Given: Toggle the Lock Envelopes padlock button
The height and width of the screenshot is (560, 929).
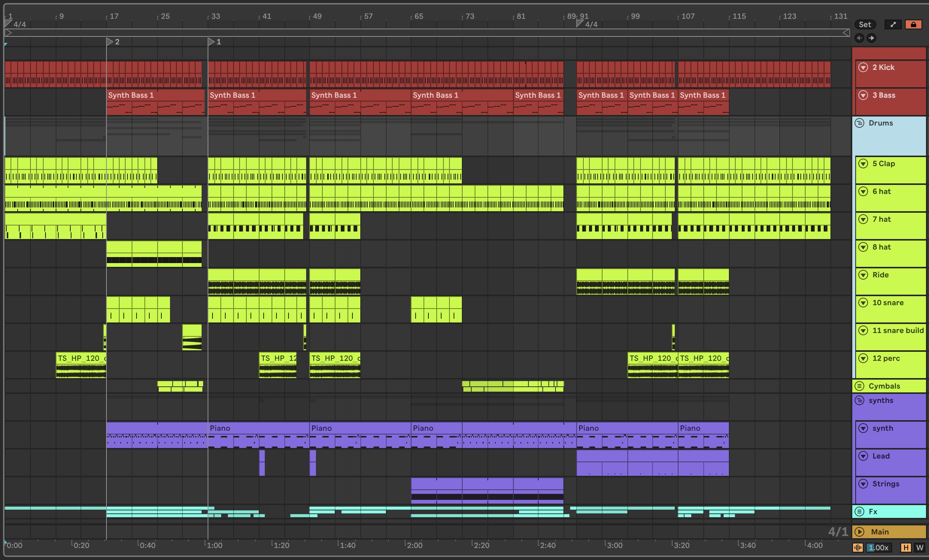Looking at the screenshot, I should tap(913, 24).
